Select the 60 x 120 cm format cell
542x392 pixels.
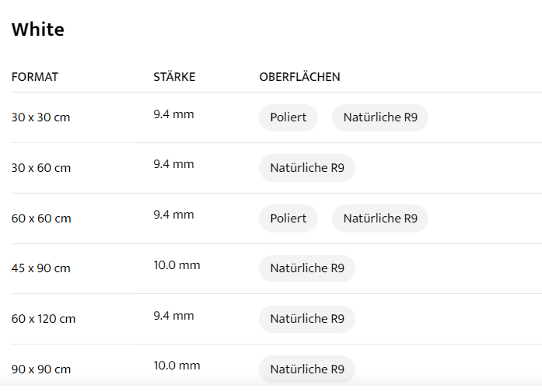pyautogui.click(x=44, y=319)
